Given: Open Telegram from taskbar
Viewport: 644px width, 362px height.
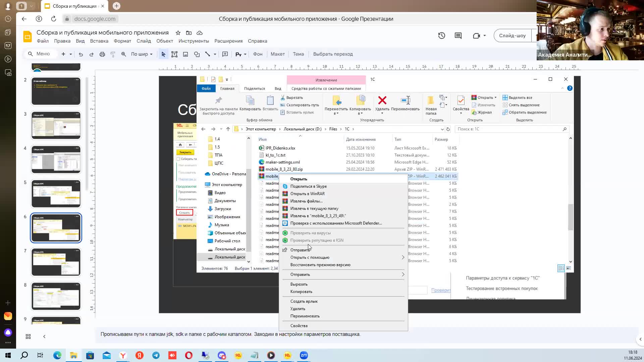Looking at the screenshot, I should (x=156, y=355).
